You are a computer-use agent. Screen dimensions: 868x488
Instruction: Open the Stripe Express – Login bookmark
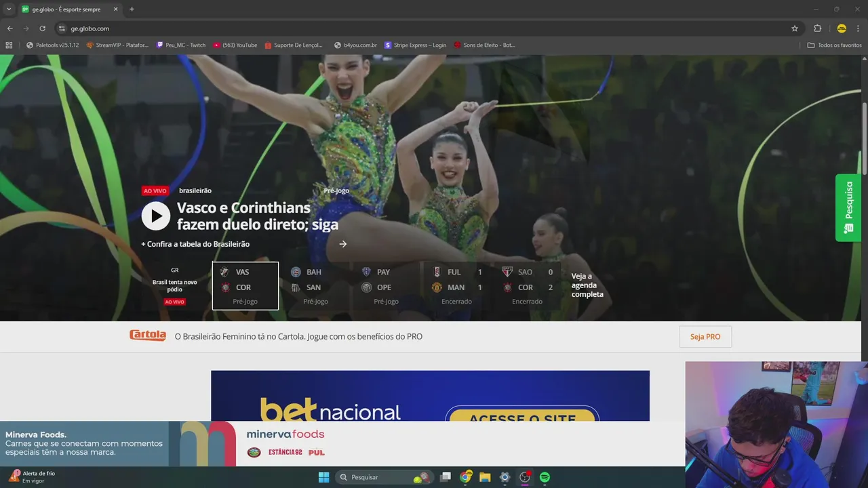click(415, 45)
